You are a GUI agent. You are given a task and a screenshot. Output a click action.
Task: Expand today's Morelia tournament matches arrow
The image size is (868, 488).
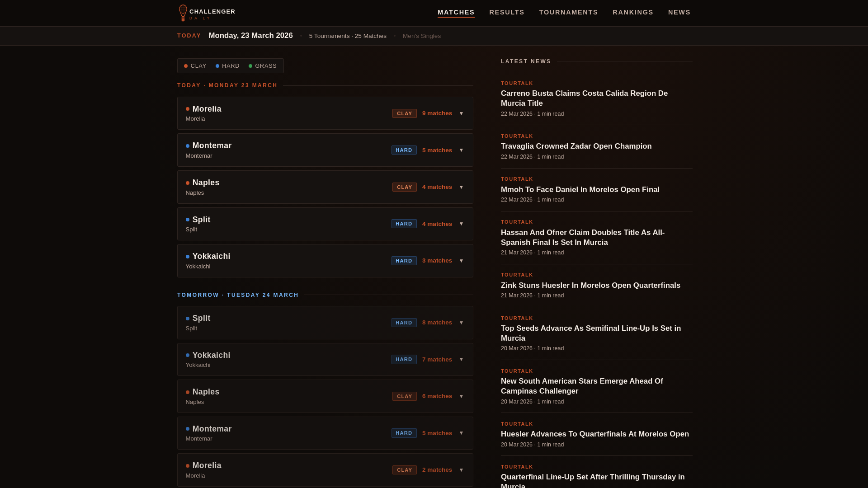click(461, 113)
